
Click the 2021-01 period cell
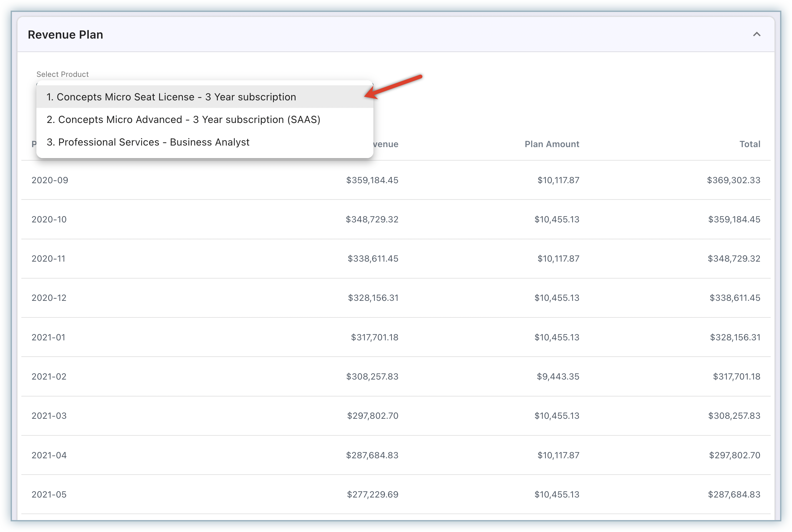(49, 337)
